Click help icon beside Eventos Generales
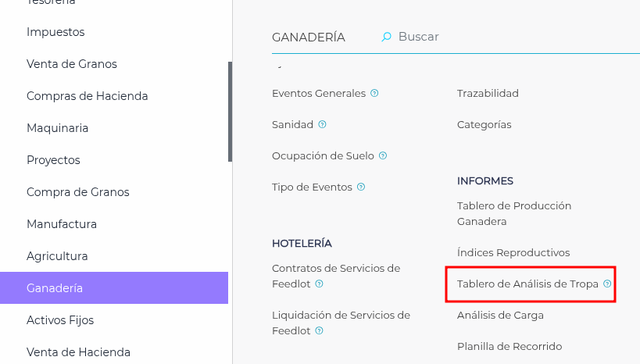This screenshot has height=364, width=640. click(375, 94)
